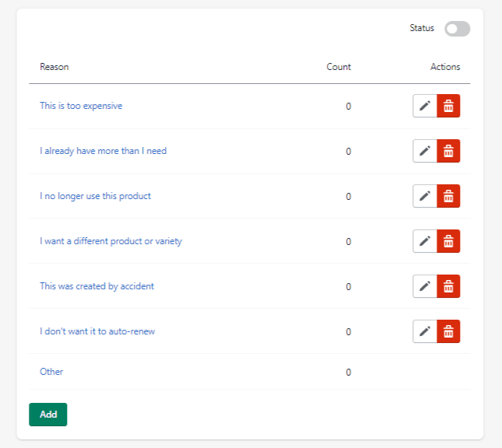Open the "Other" reason link
502x448 pixels.
click(x=51, y=372)
